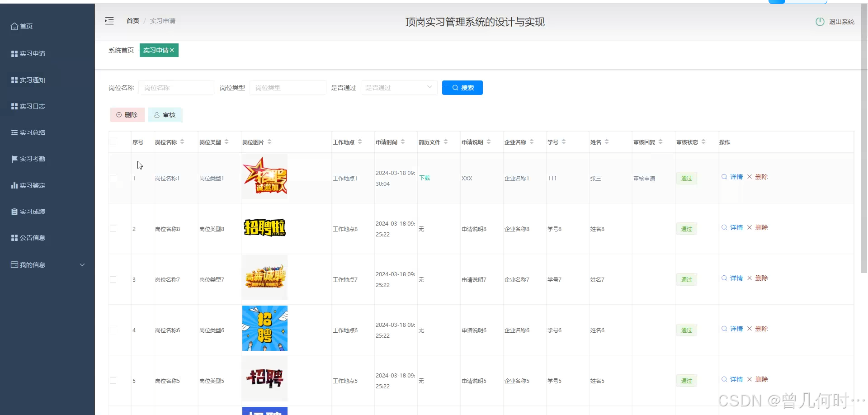
Task: Check the checkbox for row 岗位名称1
Action: 113,178
